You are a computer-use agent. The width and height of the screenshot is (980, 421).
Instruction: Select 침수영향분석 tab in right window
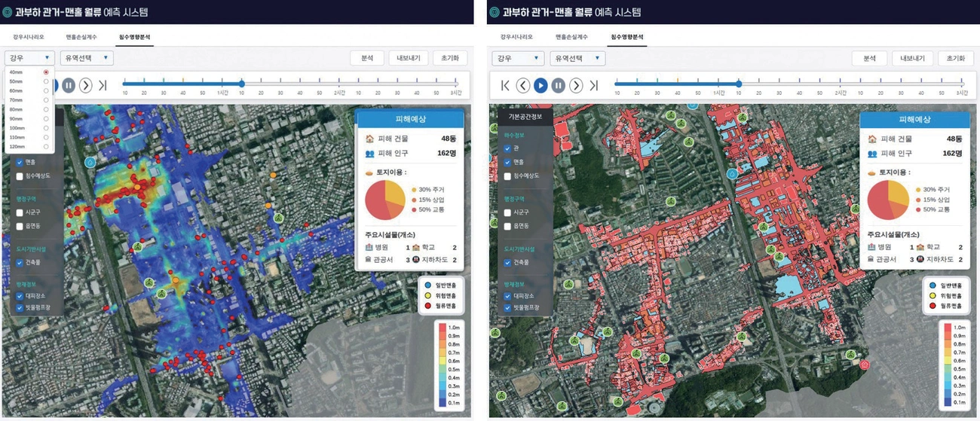point(627,36)
